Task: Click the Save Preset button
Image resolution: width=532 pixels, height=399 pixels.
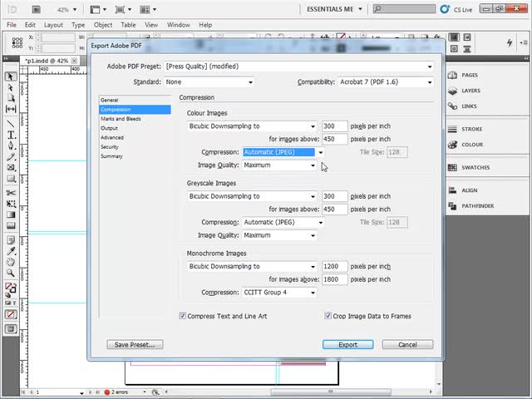Action: pos(135,345)
